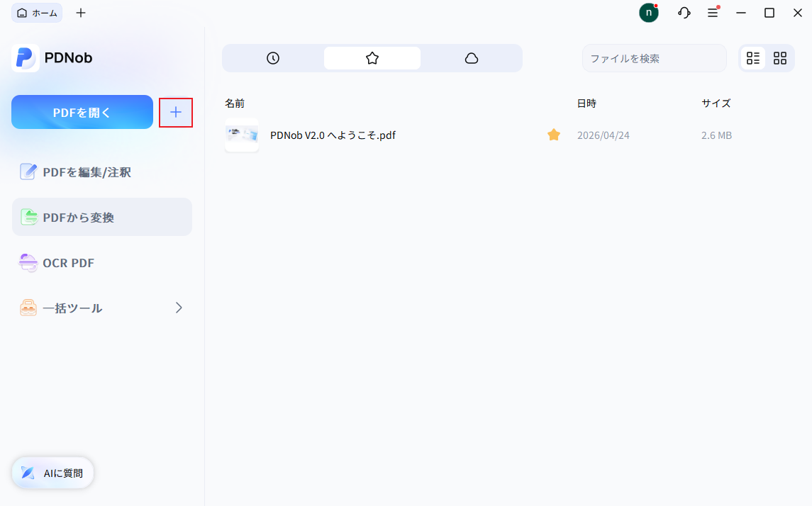Minimize the PDNob window
The width and height of the screenshot is (812, 506).
[x=741, y=13]
